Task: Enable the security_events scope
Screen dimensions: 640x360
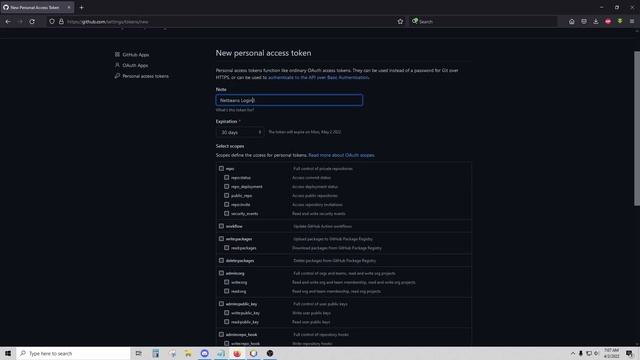Action: pos(227,213)
